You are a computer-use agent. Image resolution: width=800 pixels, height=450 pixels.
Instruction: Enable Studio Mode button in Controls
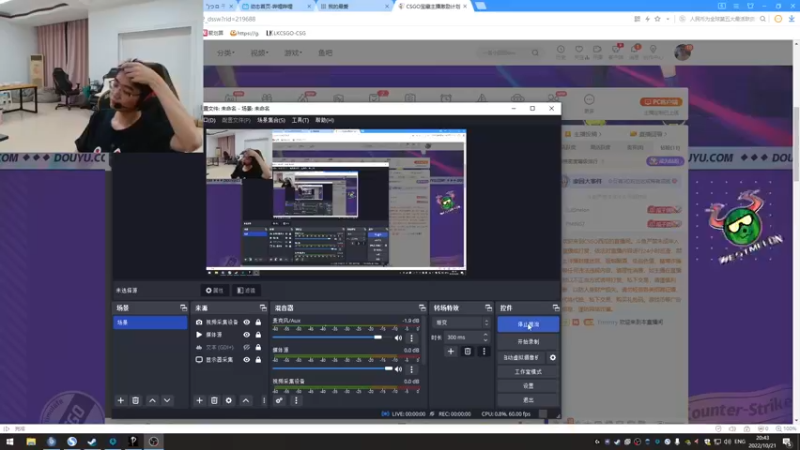528,372
